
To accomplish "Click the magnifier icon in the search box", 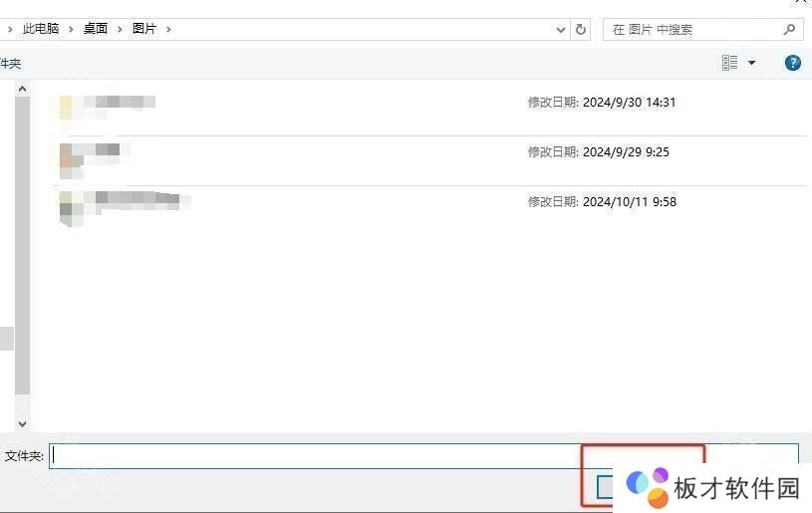I will [789, 30].
